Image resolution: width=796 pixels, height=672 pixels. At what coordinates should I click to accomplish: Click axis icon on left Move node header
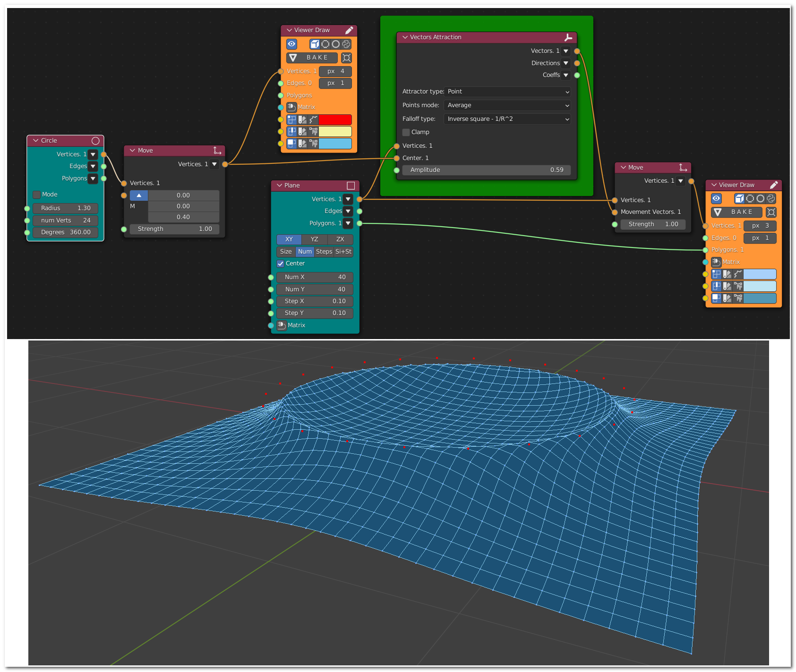[217, 151]
